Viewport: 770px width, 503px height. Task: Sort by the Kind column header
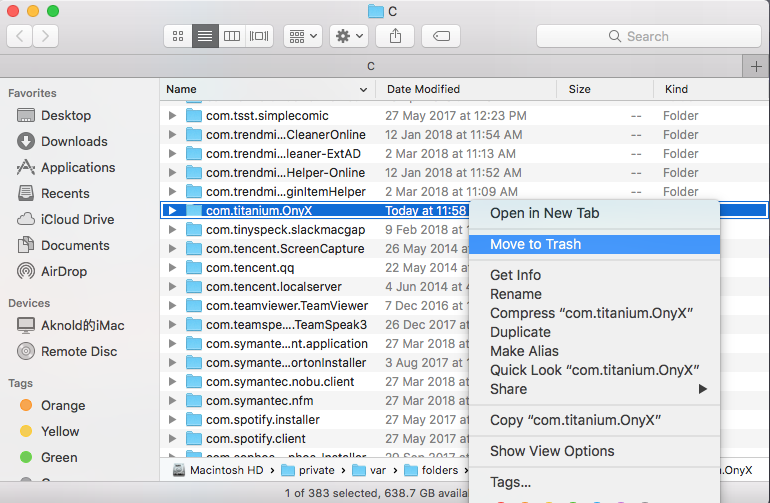pos(711,89)
